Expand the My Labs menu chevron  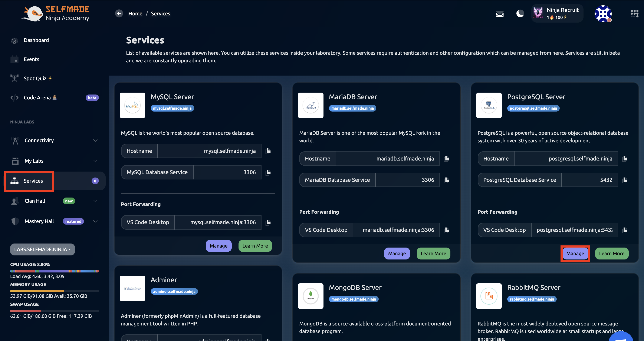click(x=95, y=161)
